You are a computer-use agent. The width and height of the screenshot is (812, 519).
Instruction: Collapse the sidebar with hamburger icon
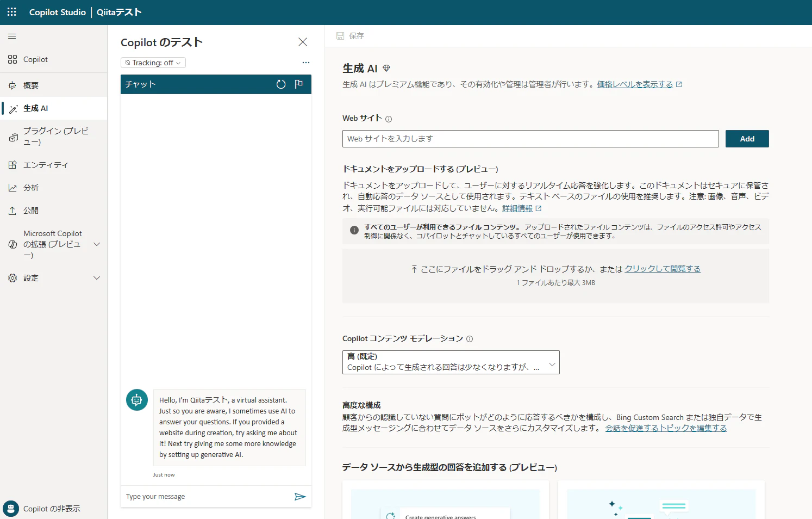coord(12,36)
